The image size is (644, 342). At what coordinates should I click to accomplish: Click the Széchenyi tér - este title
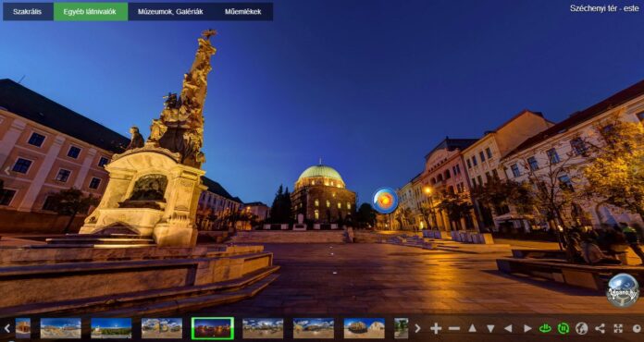pos(604,8)
